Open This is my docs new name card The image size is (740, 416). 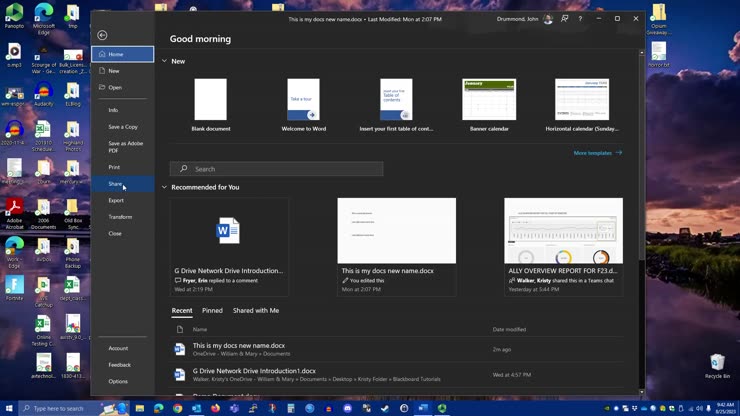(396, 247)
